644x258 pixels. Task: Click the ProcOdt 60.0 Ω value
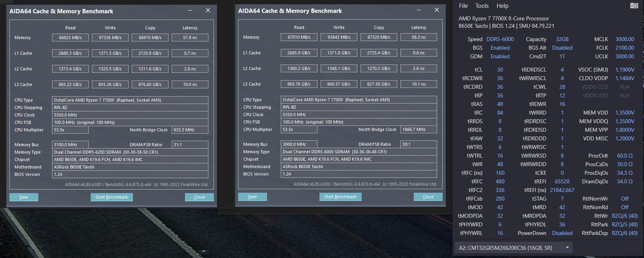coord(625,156)
